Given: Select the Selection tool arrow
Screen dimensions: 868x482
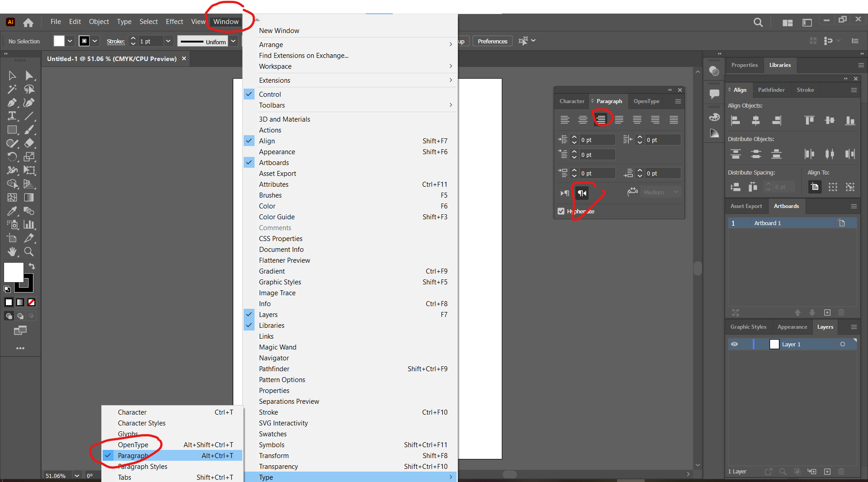Looking at the screenshot, I should (x=12, y=76).
